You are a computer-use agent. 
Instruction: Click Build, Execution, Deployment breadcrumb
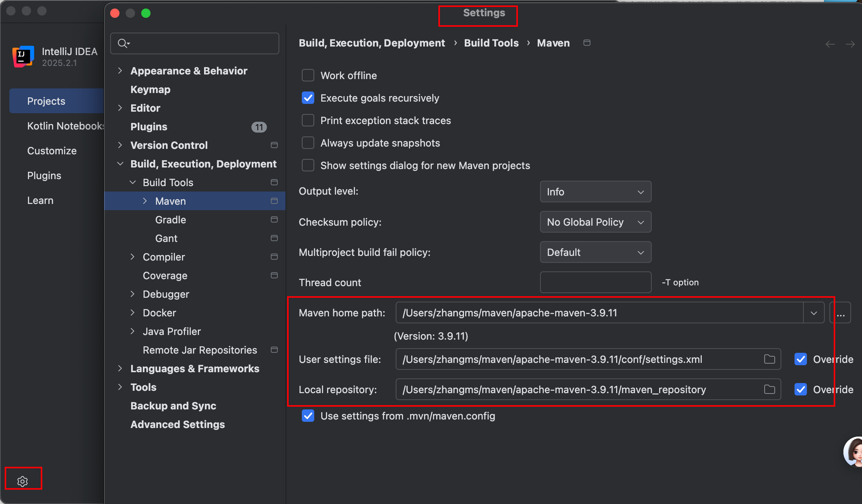point(372,43)
